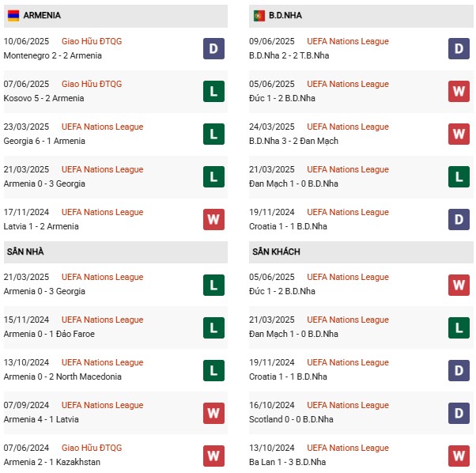
Task: Click the W badge for Armenia 4 - 1 Latvia
Action: click(x=213, y=412)
